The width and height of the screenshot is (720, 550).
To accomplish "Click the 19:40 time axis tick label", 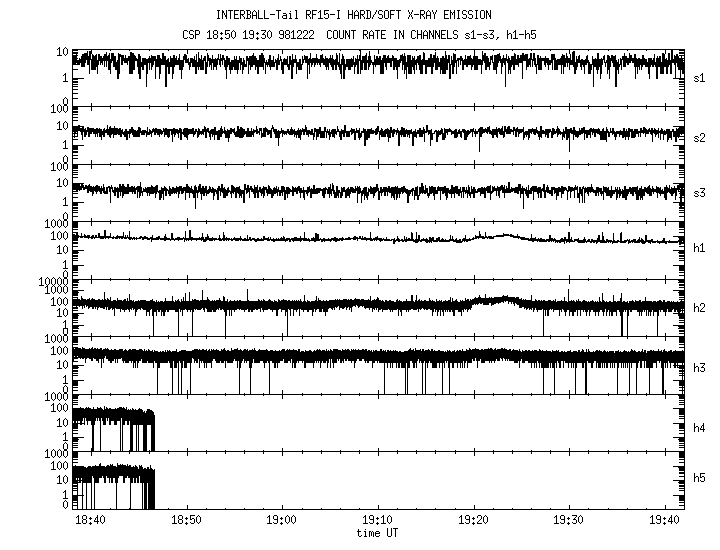I will point(663,522).
